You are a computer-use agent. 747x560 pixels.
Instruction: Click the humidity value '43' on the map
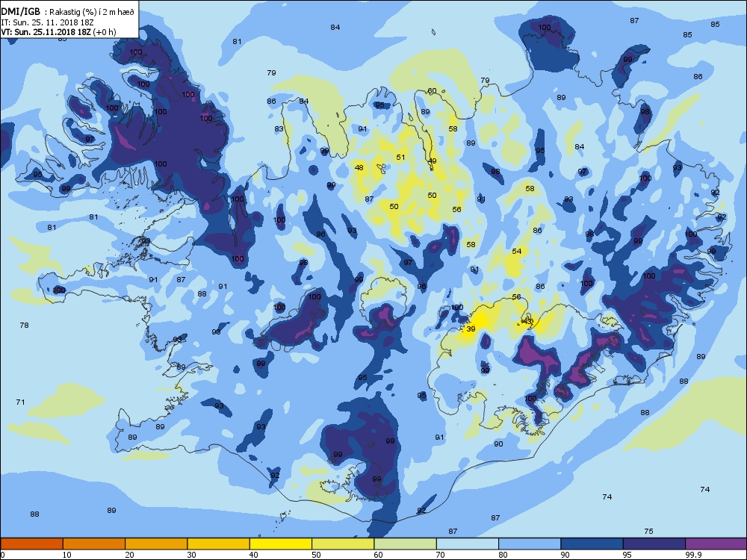coord(527,322)
